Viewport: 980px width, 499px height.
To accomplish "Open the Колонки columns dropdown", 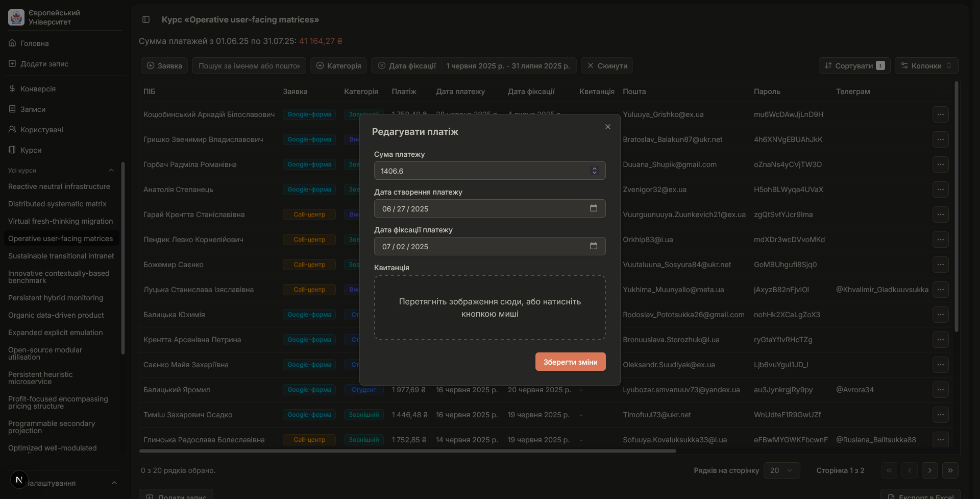I will click(x=926, y=65).
